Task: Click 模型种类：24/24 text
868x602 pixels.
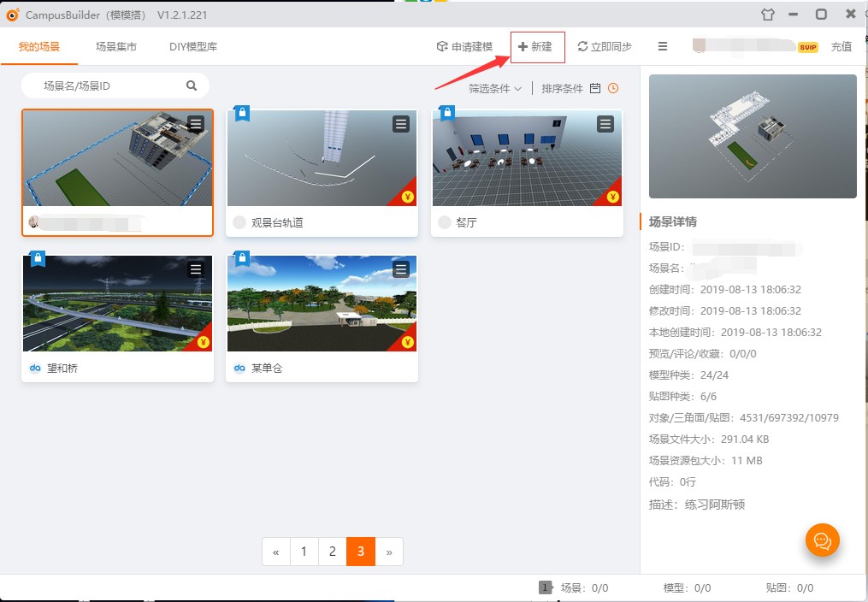Action: 688,375
